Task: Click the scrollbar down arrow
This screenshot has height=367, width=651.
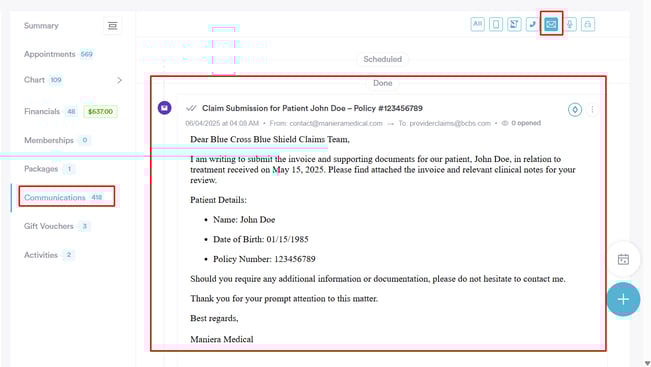Action: [647, 363]
